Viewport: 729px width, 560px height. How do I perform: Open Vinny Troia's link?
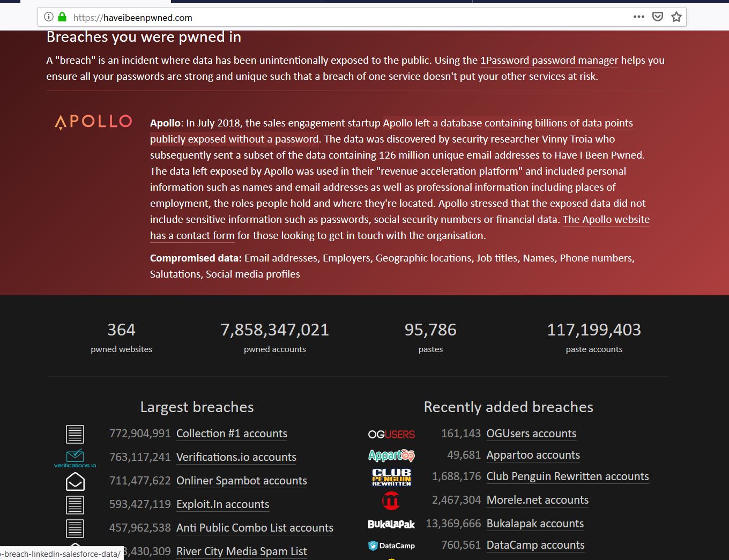point(567,139)
